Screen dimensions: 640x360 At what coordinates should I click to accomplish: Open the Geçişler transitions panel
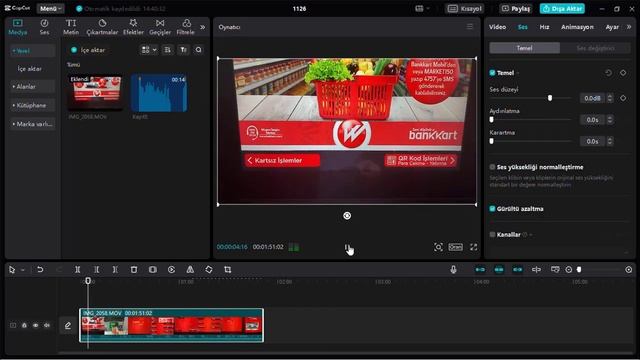click(160, 27)
